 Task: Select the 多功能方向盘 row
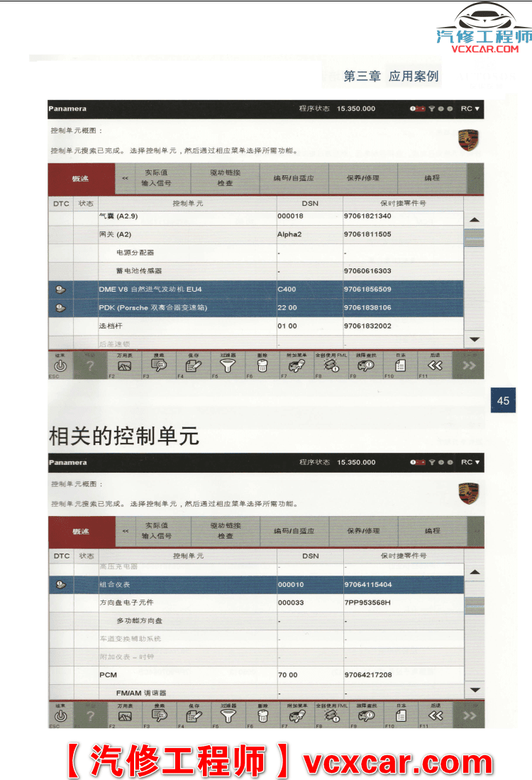257,621
